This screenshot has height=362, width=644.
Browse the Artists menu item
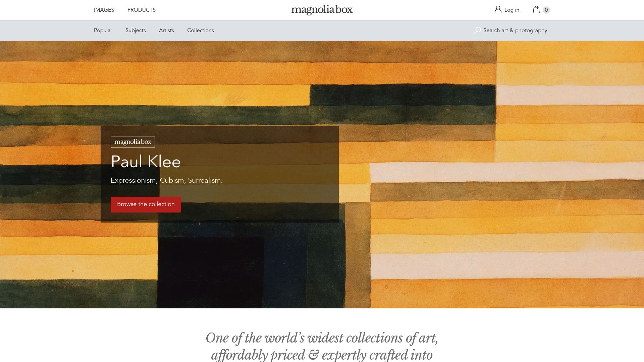click(x=166, y=31)
